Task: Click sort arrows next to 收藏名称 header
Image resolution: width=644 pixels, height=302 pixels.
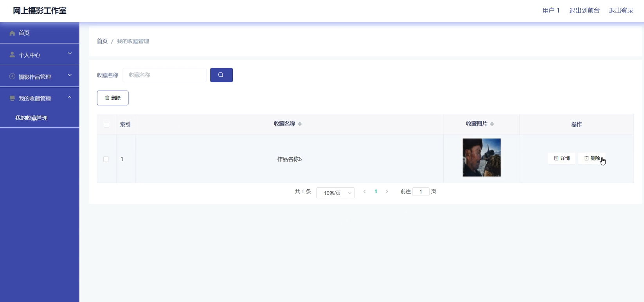Action: [x=300, y=124]
